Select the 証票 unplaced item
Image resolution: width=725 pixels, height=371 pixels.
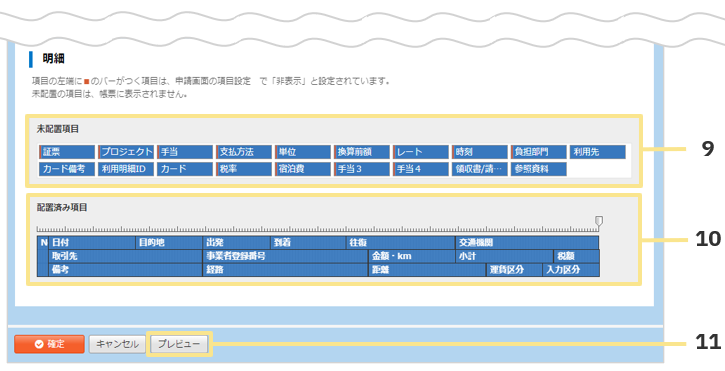coord(67,152)
